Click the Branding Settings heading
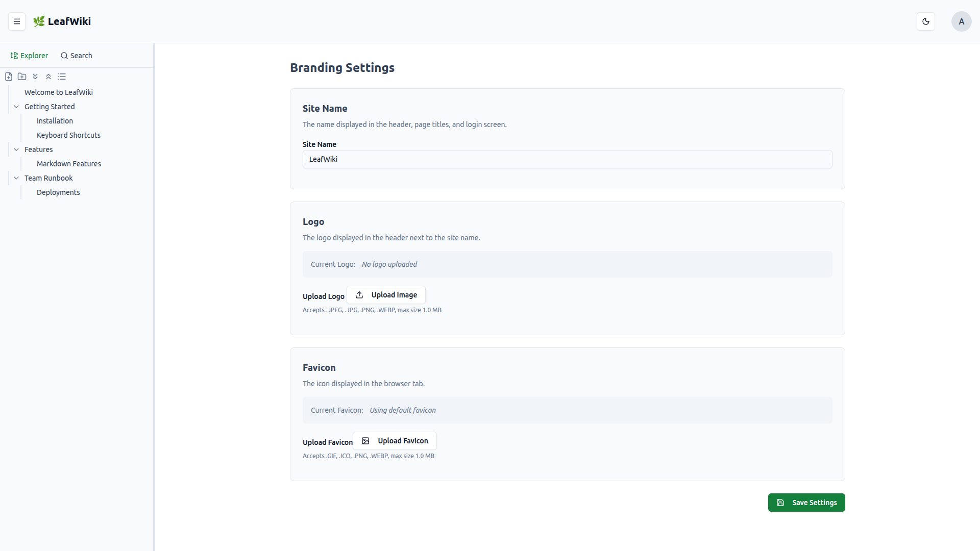Viewport: 980px width, 551px height. (x=342, y=68)
